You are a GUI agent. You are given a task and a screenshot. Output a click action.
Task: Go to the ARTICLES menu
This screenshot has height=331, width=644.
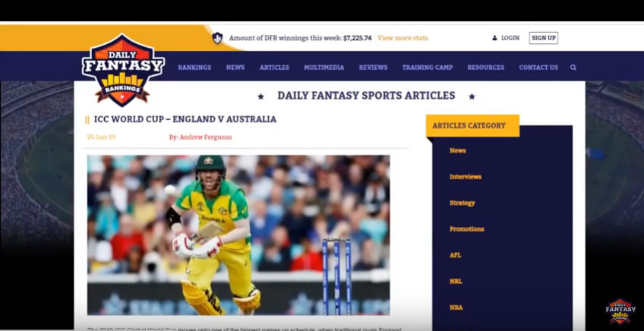point(274,68)
